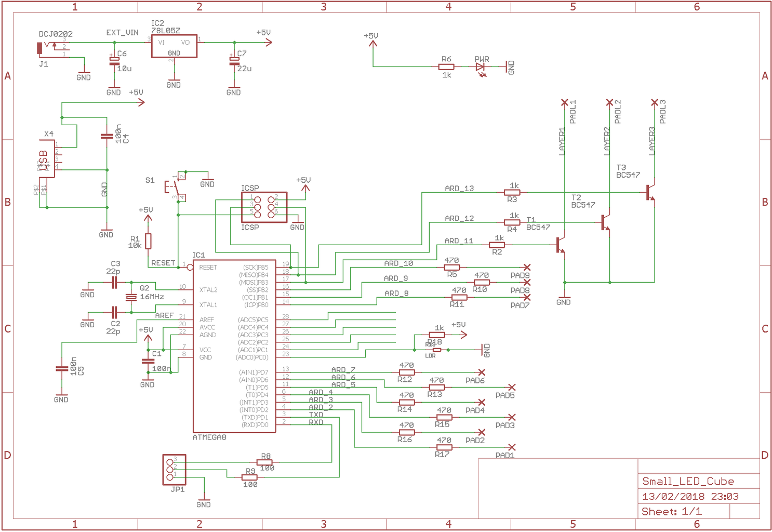This screenshot has height=532, width=772.
Task: Select the 470 resistor R17 symbol
Action: [444, 447]
